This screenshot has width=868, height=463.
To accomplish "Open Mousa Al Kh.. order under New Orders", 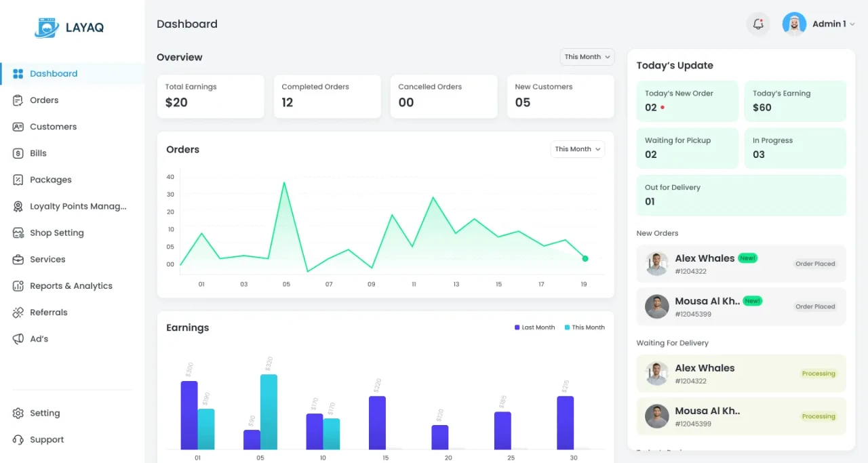I will 741,306.
